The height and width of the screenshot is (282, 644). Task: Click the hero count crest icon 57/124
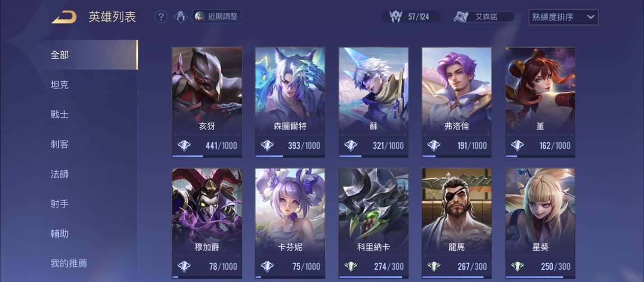click(395, 17)
